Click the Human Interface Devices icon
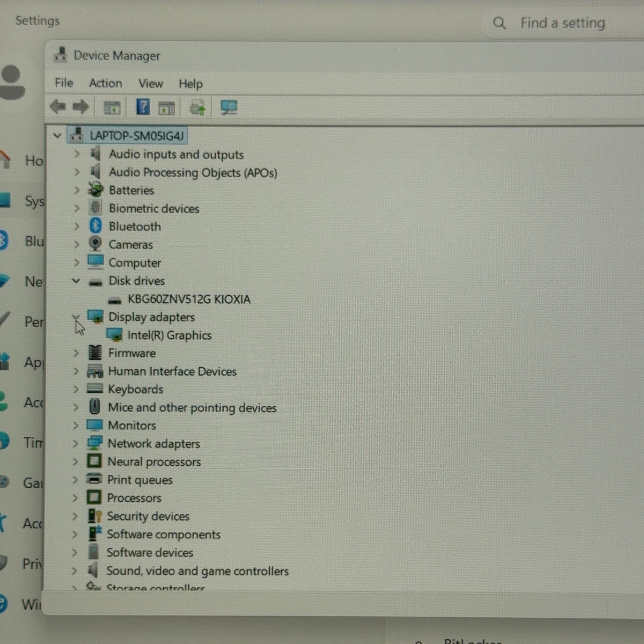The height and width of the screenshot is (644, 644). [95, 371]
